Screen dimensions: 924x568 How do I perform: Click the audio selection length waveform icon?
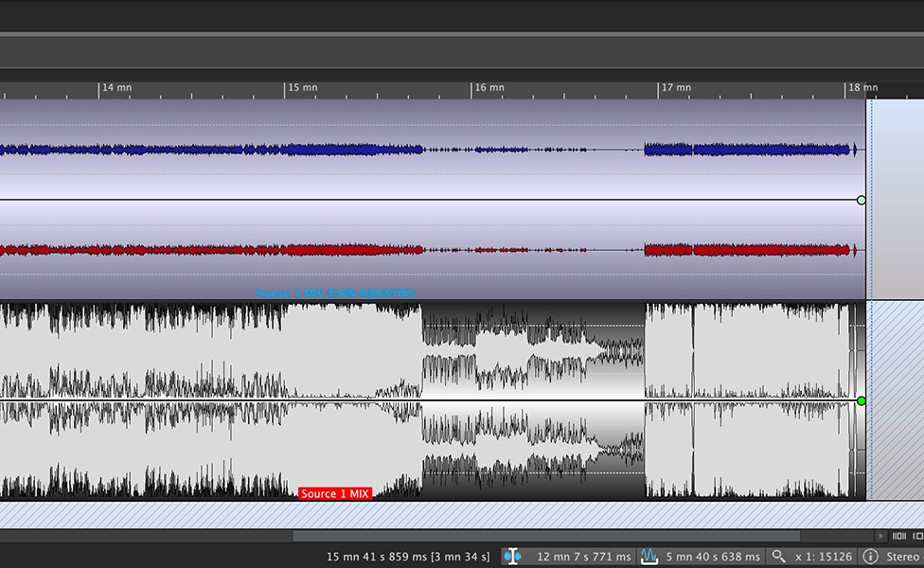coord(649,557)
